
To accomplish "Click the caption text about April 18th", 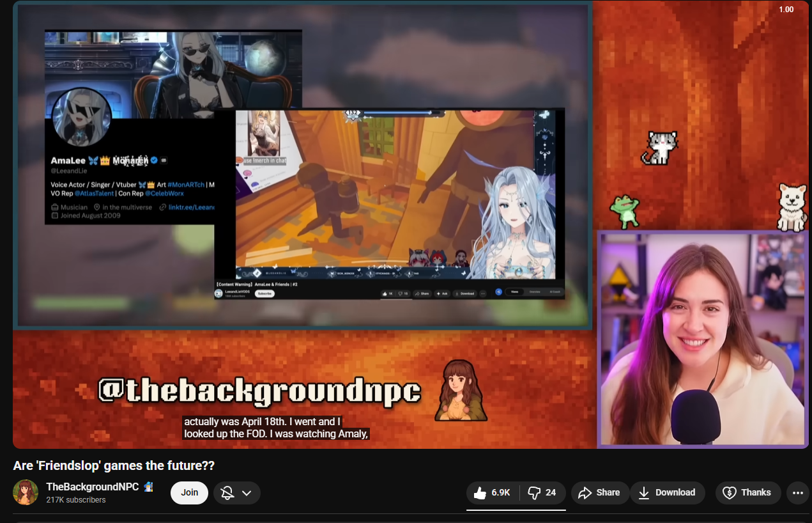I will point(277,428).
